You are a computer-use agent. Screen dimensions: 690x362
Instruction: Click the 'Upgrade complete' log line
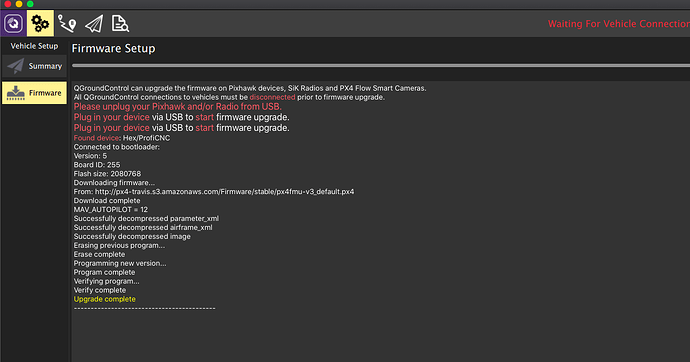[x=105, y=299]
